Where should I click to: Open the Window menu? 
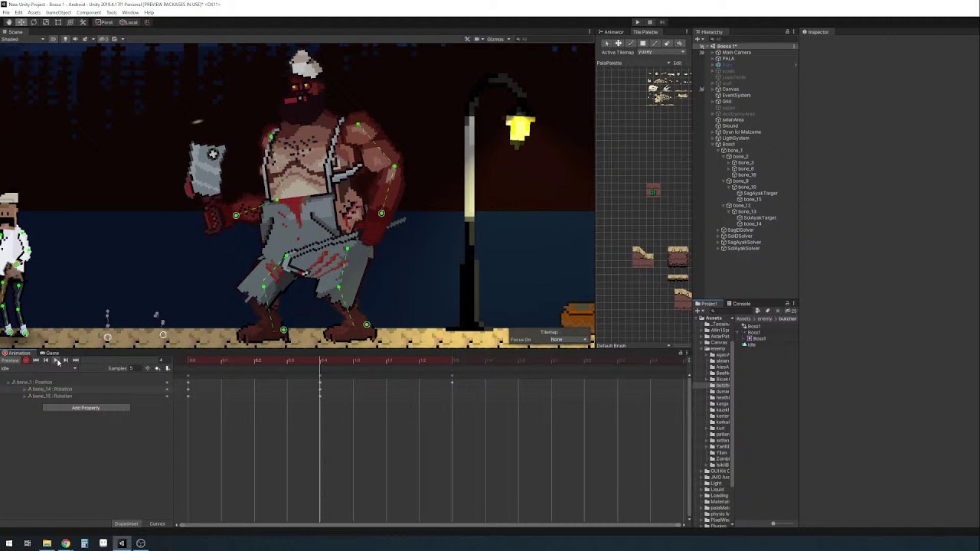point(130,12)
